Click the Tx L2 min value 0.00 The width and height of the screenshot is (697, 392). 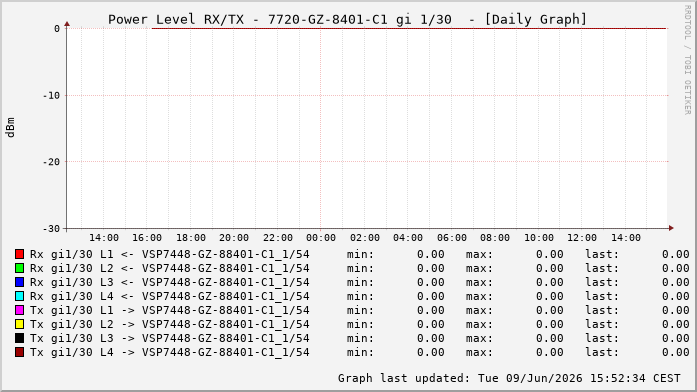(x=431, y=324)
